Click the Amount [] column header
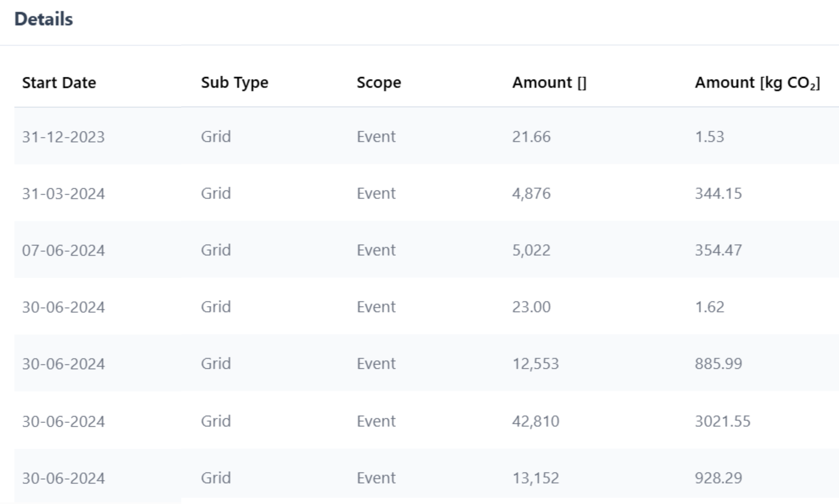 coord(549,83)
